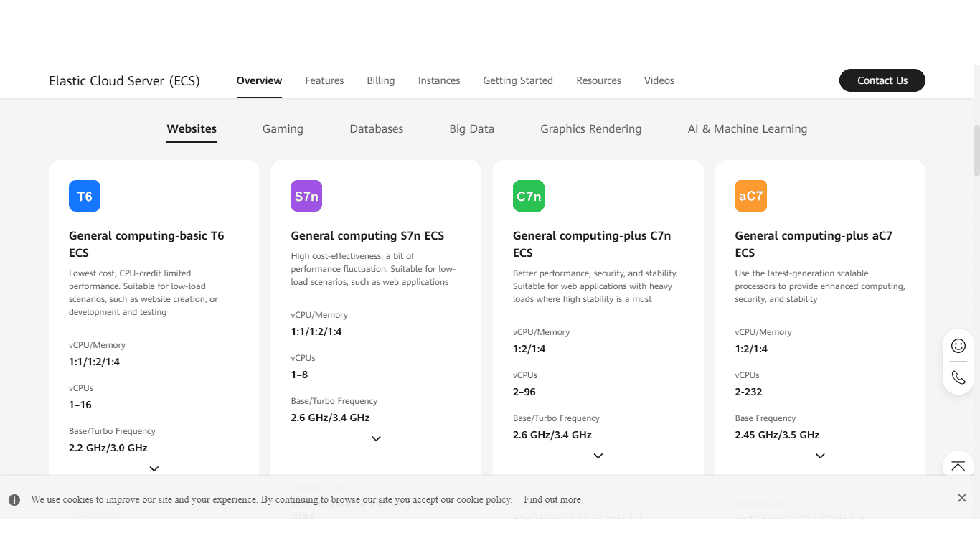
Task: Click the C7n card 1:2/1:4 ratio
Action: click(x=529, y=349)
